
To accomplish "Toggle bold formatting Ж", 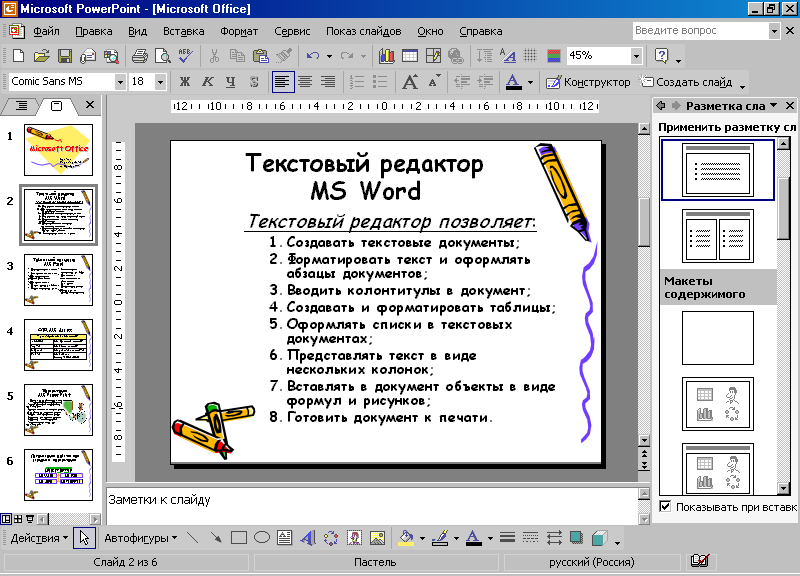I will (x=185, y=82).
